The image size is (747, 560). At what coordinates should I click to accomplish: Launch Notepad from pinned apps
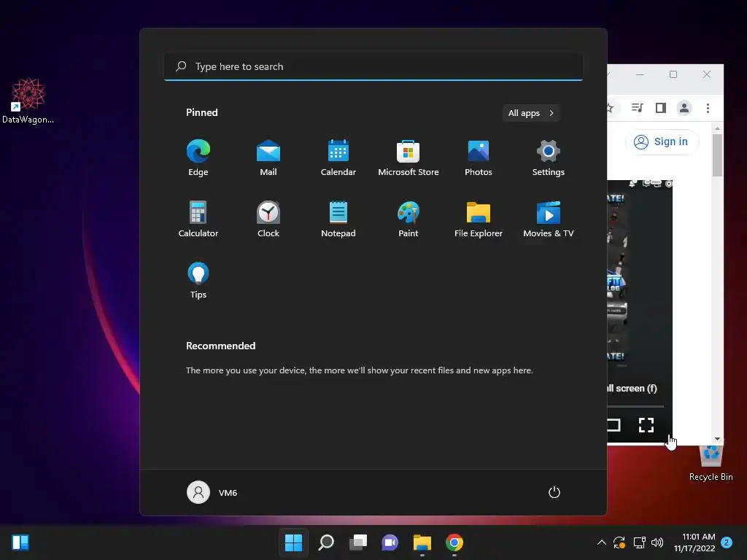(x=338, y=219)
